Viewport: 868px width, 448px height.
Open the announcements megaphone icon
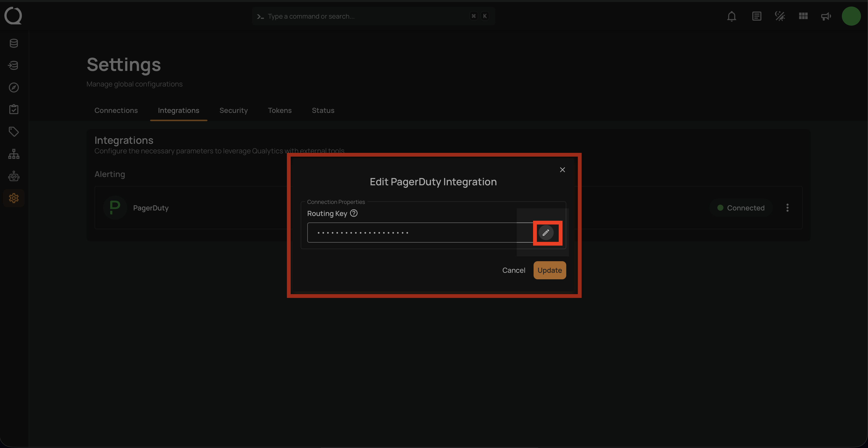(826, 16)
